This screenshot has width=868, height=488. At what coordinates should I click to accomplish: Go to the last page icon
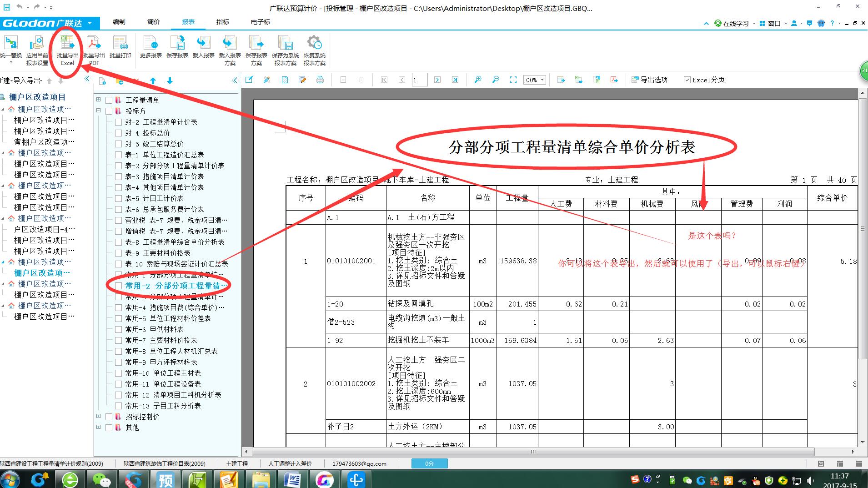coord(455,80)
